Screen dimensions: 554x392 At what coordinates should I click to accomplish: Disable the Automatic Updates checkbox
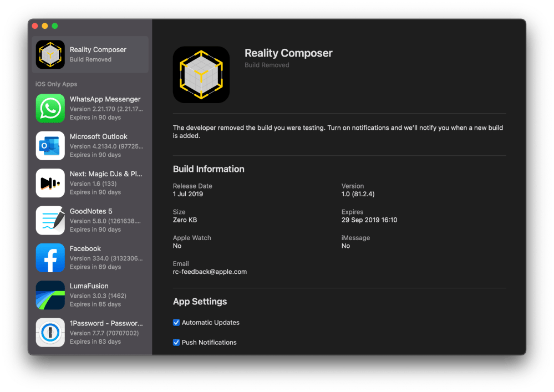click(x=176, y=323)
